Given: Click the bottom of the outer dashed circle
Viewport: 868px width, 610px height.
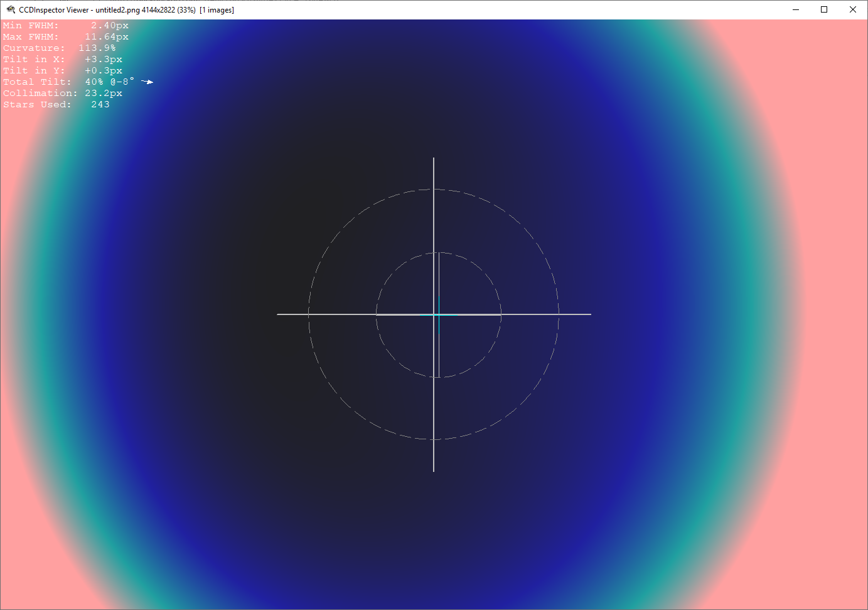Looking at the screenshot, I should pyautogui.click(x=434, y=439).
